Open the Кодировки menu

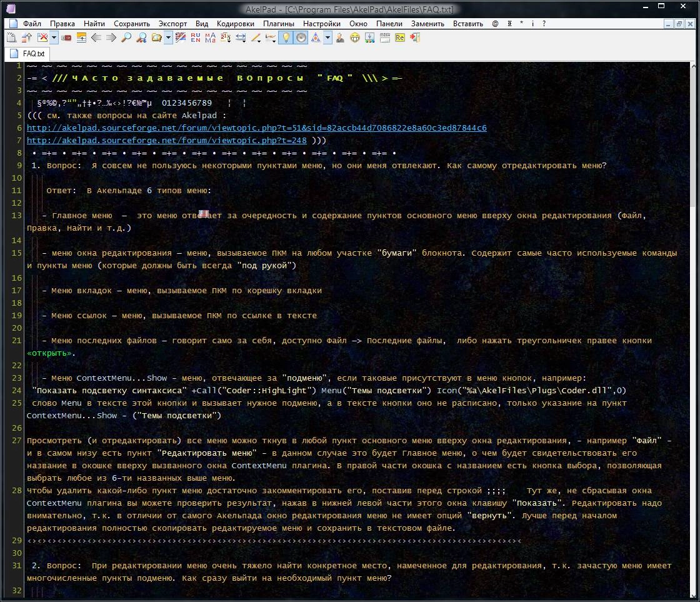[x=236, y=24]
